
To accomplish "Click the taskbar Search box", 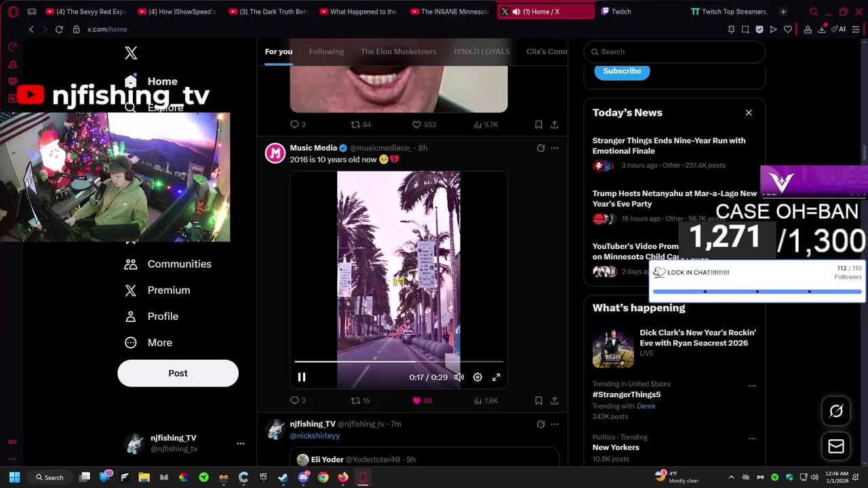I will click(50, 477).
